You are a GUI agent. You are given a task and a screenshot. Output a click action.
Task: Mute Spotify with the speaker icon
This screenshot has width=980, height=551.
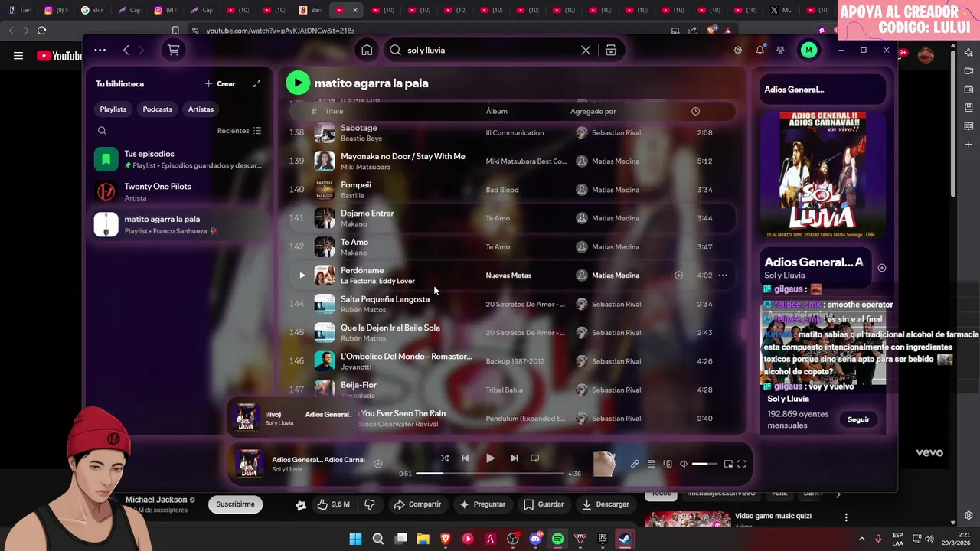coord(683,464)
